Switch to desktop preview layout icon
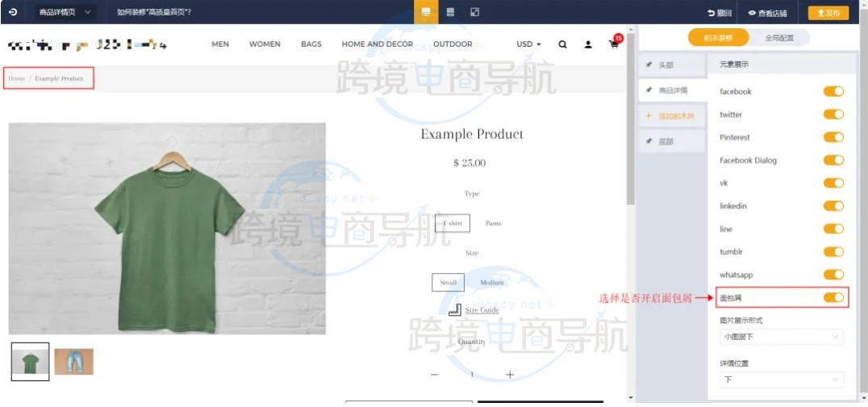This screenshot has height=407, width=868. pyautogui.click(x=426, y=12)
